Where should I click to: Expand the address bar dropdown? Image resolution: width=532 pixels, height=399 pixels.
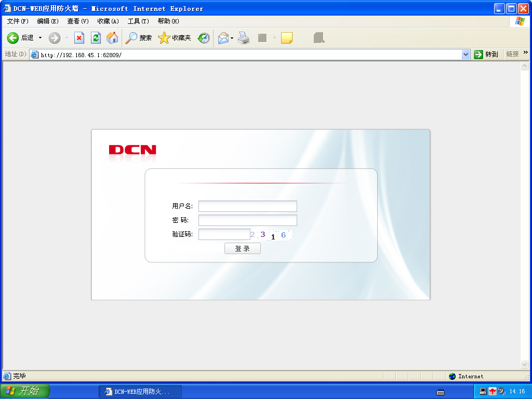pyautogui.click(x=465, y=55)
